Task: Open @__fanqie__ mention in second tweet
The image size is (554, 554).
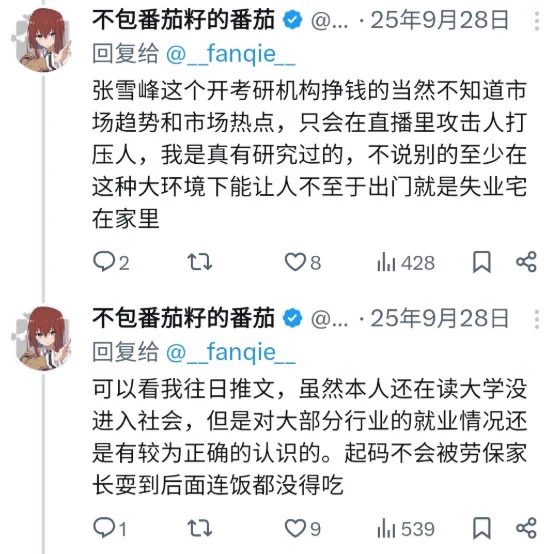Action: pyautogui.click(x=230, y=353)
